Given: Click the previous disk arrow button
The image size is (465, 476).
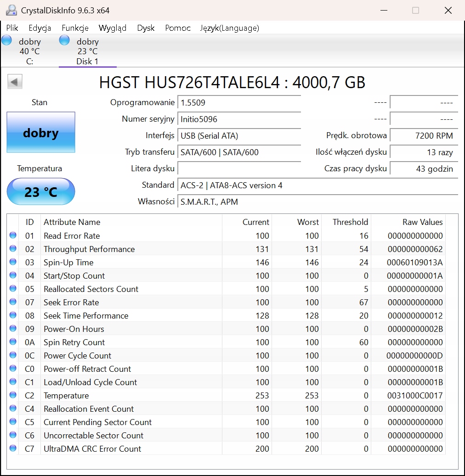Looking at the screenshot, I should (15, 82).
